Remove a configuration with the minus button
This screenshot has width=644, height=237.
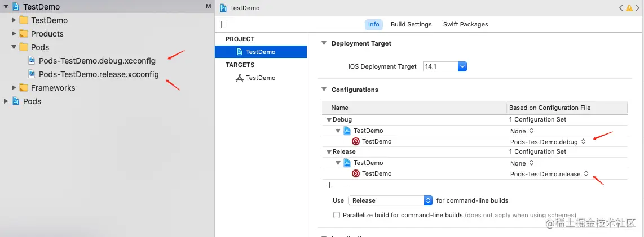[x=346, y=185]
